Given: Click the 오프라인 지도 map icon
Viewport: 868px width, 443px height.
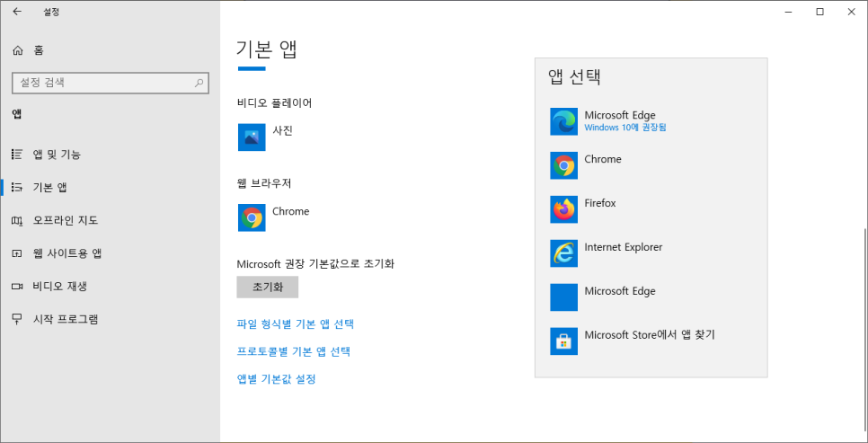Looking at the screenshot, I should coord(17,221).
